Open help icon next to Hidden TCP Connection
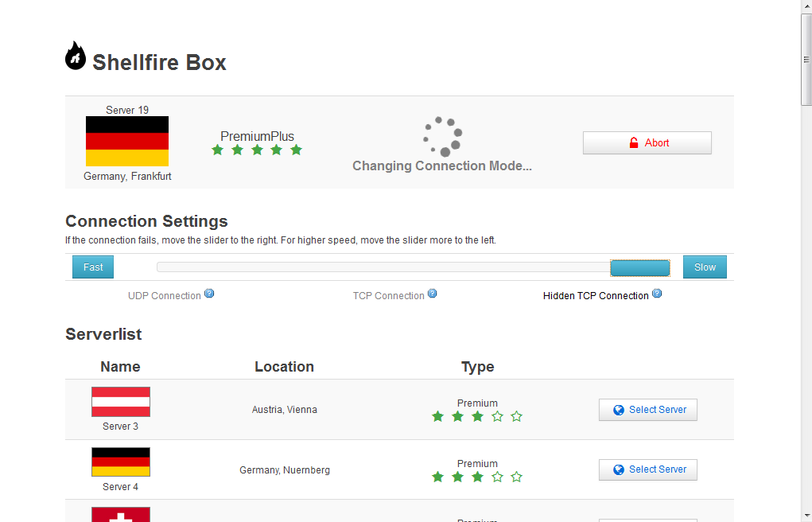Viewport: 812px width, 522px height. [657, 294]
